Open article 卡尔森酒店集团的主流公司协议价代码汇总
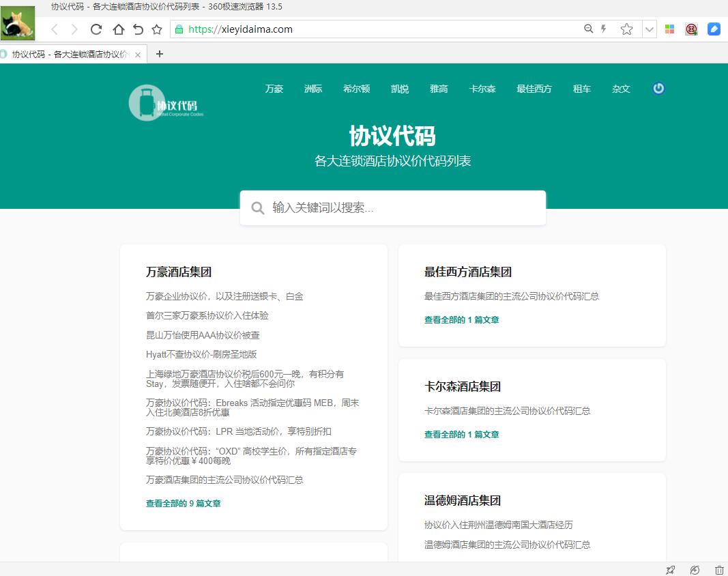 tap(507, 411)
